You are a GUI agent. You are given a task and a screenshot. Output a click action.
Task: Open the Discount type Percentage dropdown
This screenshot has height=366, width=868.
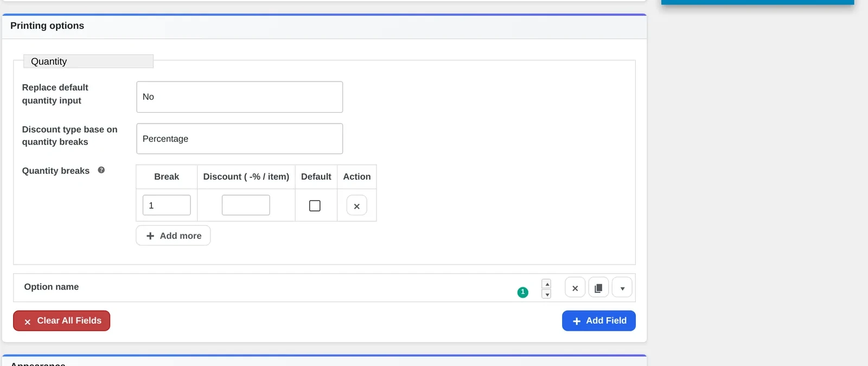coord(240,139)
